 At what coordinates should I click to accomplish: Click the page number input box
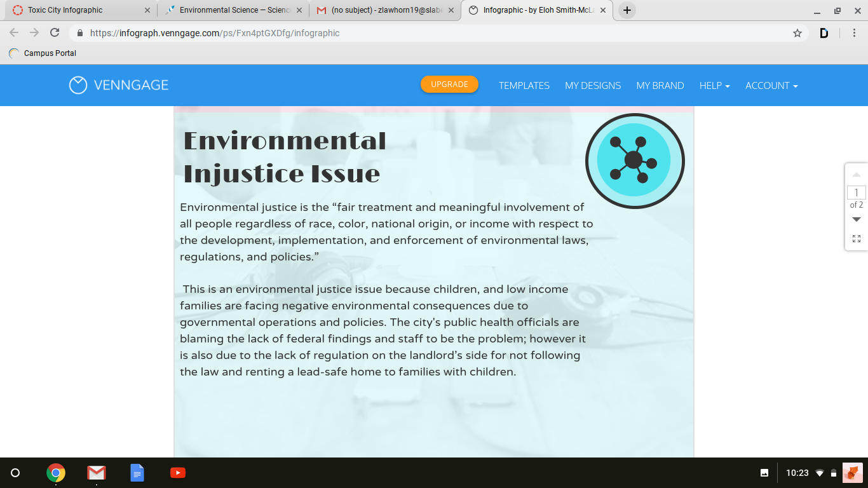(x=856, y=193)
